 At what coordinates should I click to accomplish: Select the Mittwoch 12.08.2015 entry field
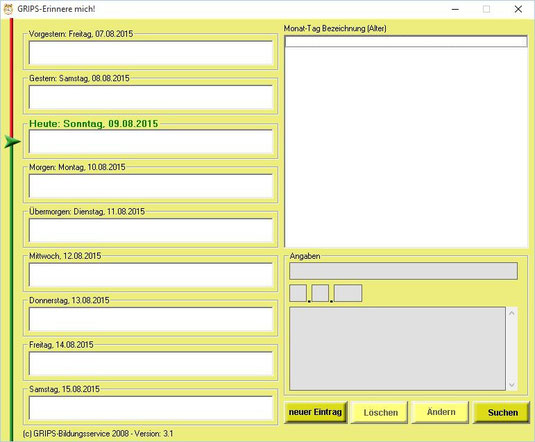point(151,275)
